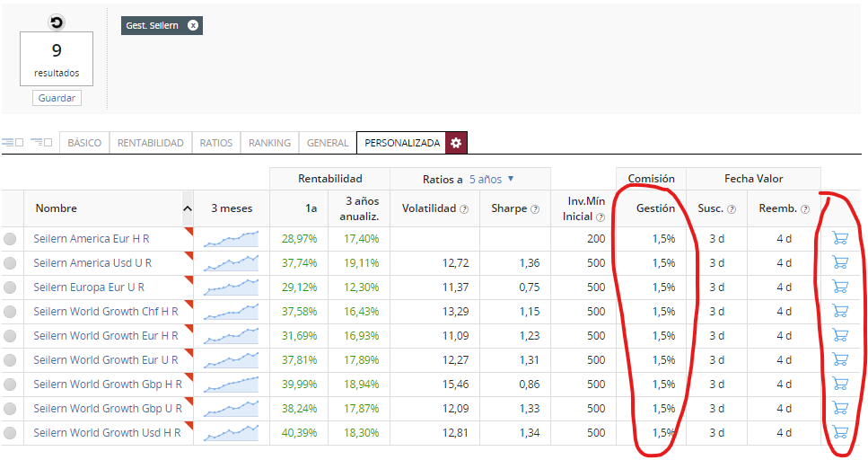Click the 15,46 volatility value
This screenshot has height=460, width=868.
[455, 385]
